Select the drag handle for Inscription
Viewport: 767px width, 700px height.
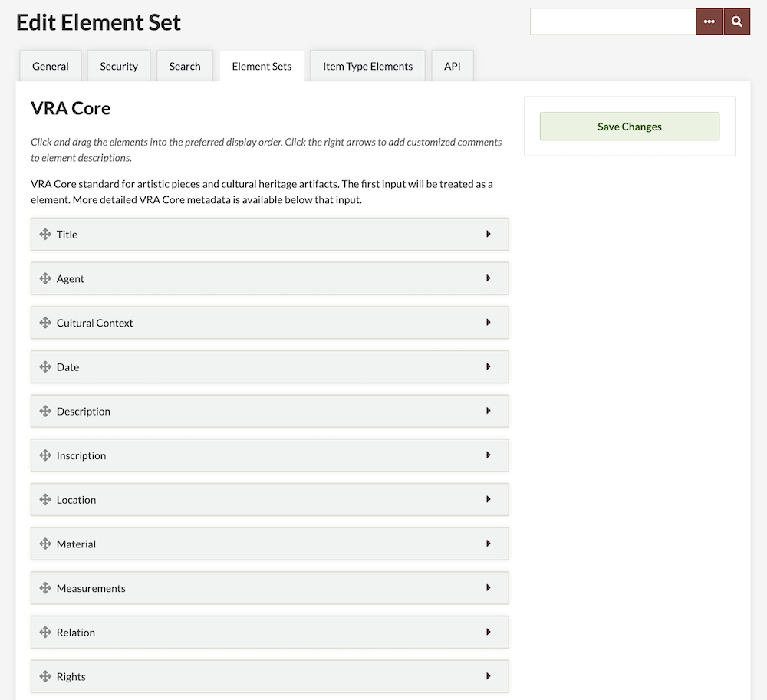click(44, 455)
